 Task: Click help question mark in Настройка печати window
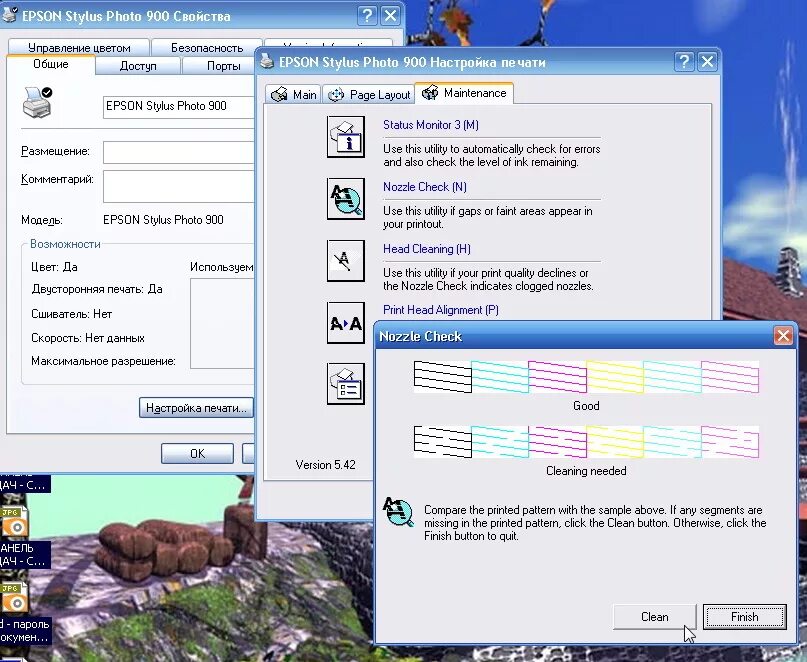684,62
